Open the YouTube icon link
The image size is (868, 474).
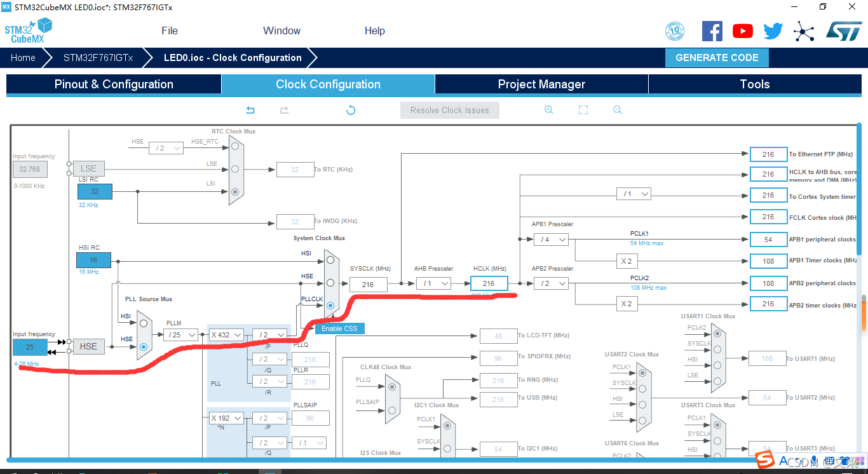pos(743,31)
